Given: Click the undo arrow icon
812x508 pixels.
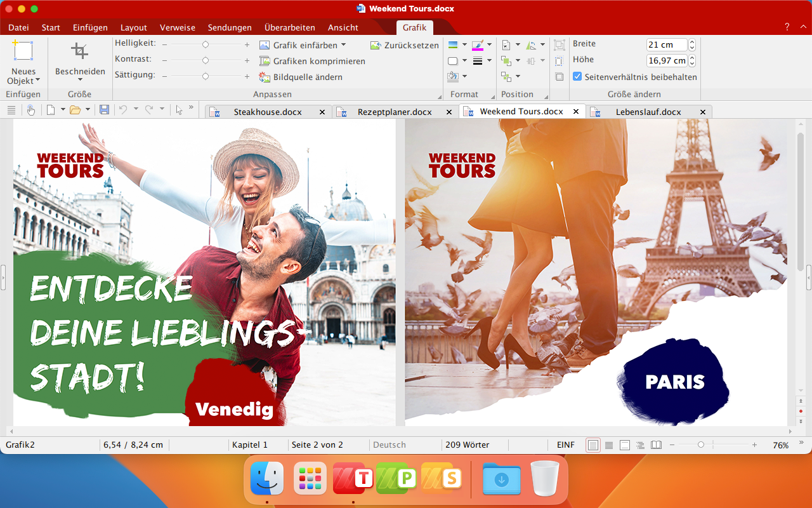Looking at the screenshot, I should (123, 110).
